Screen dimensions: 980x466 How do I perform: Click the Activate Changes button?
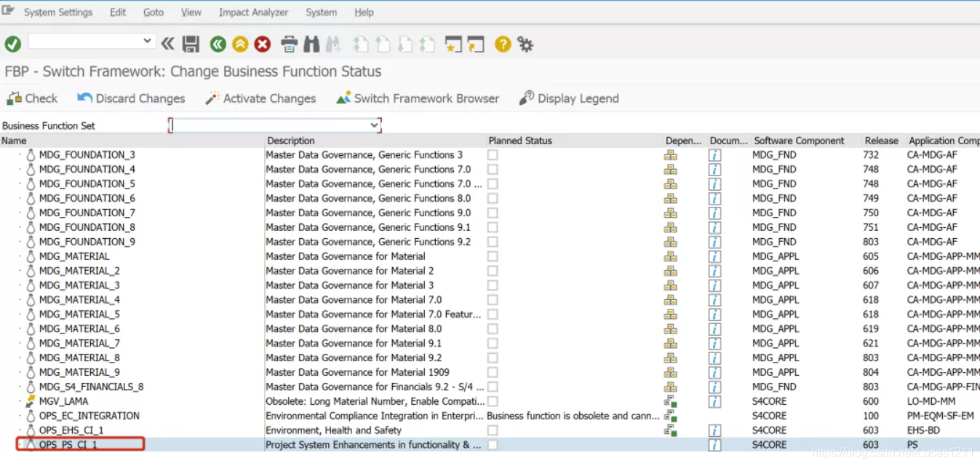click(x=260, y=98)
